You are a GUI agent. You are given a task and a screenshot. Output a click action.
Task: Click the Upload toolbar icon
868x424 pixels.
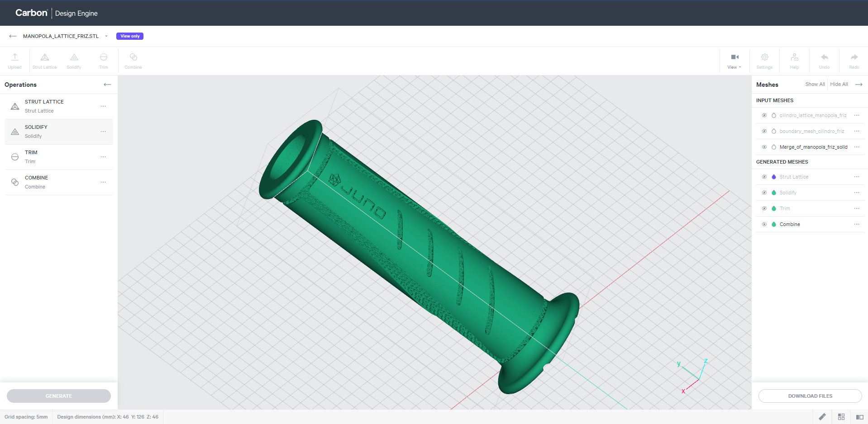pos(14,61)
